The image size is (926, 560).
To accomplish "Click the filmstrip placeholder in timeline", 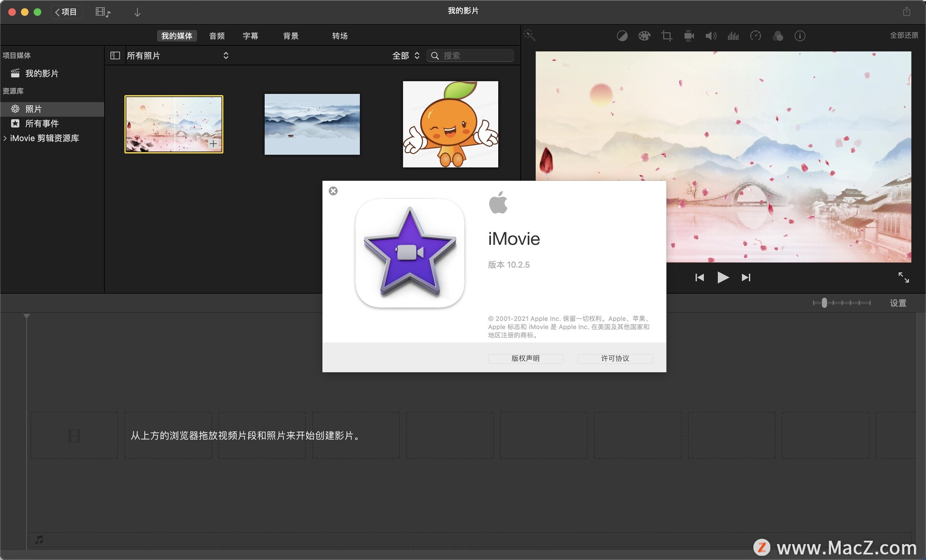I will click(74, 436).
